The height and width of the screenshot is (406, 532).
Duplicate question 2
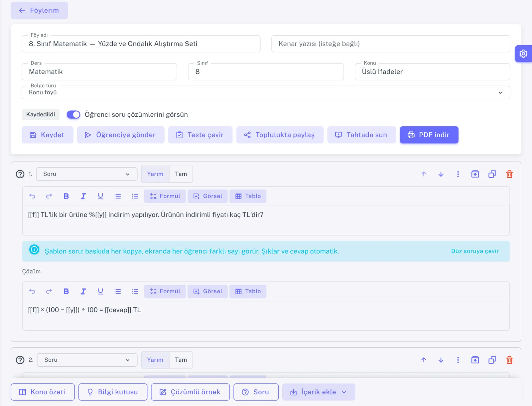pos(492,360)
